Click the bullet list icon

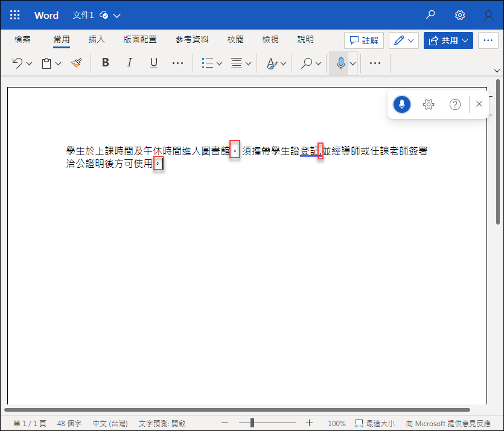(x=208, y=63)
